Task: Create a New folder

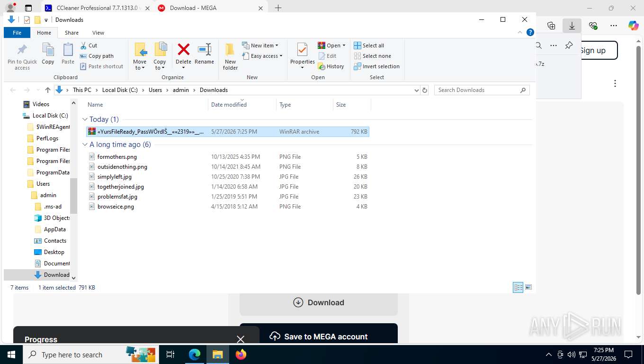Action: coord(230,56)
